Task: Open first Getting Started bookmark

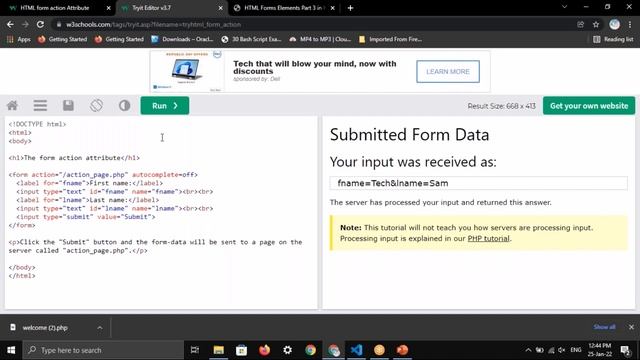Action: 62,39
